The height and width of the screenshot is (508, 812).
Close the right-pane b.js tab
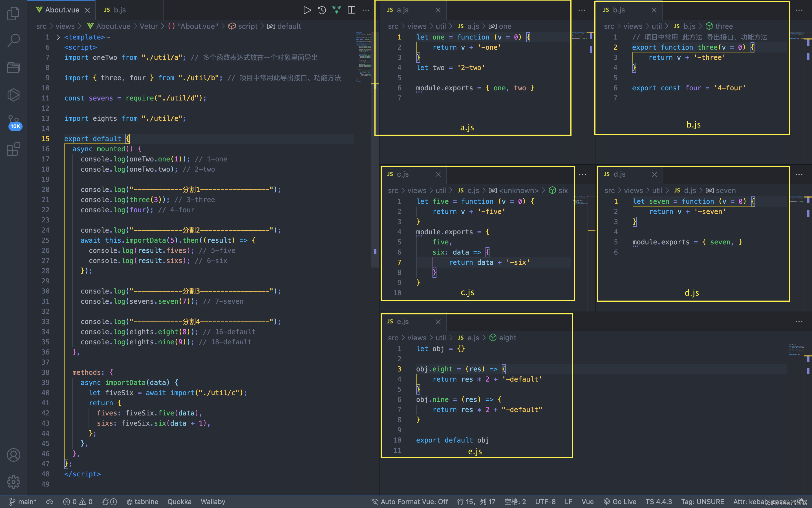point(654,10)
